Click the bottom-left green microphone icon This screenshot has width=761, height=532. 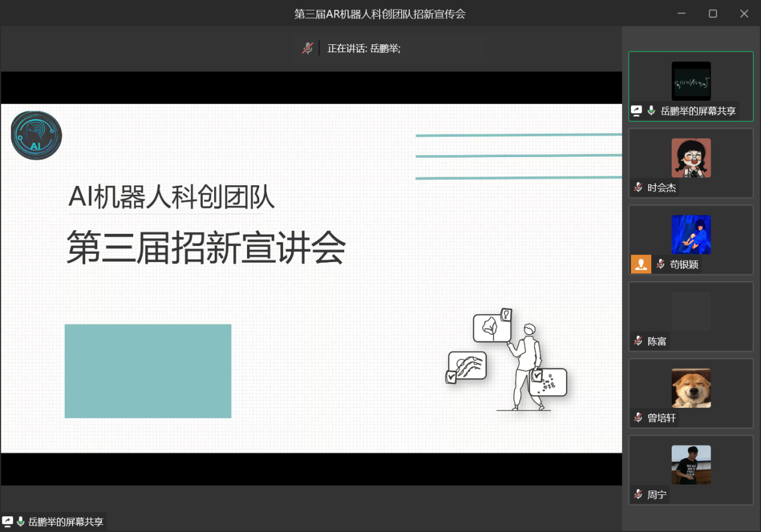click(x=21, y=522)
